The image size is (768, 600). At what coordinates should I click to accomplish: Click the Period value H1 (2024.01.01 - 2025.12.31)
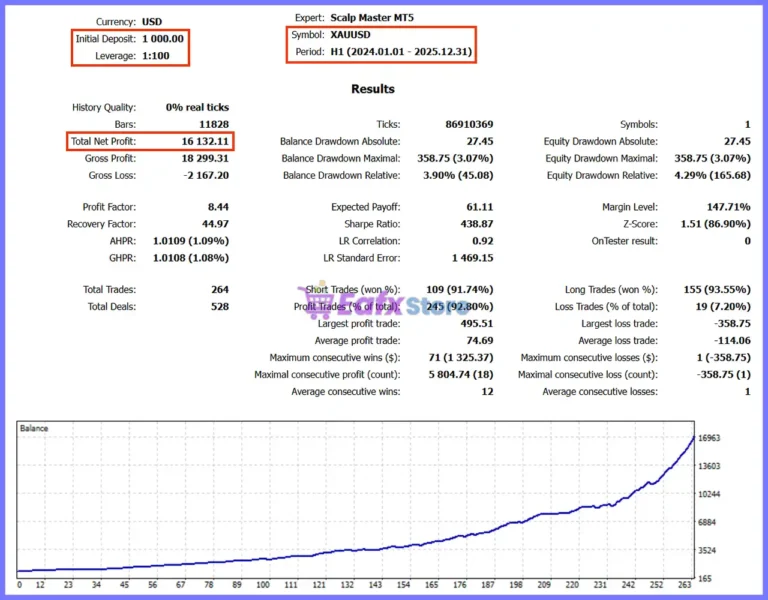point(401,52)
